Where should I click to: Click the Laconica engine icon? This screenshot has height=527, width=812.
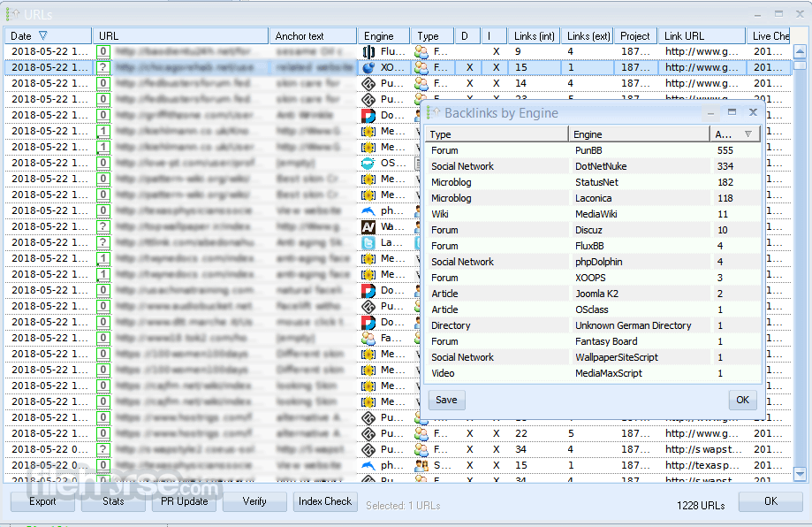click(x=368, y=242)
